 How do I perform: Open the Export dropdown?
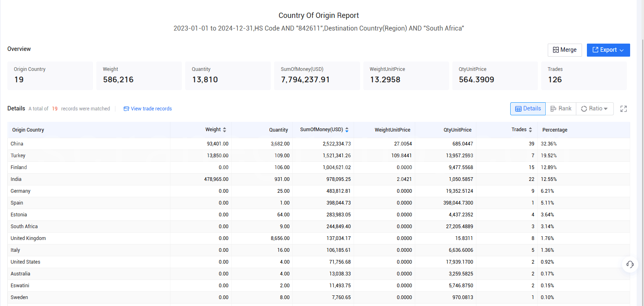[x=608, y=50]
